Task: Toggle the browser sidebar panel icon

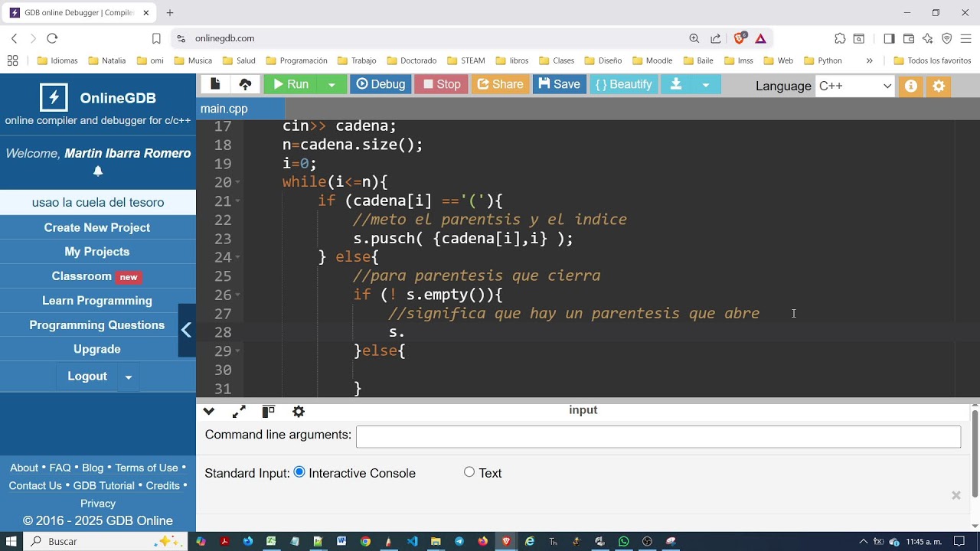Action: tap(889, 38)
